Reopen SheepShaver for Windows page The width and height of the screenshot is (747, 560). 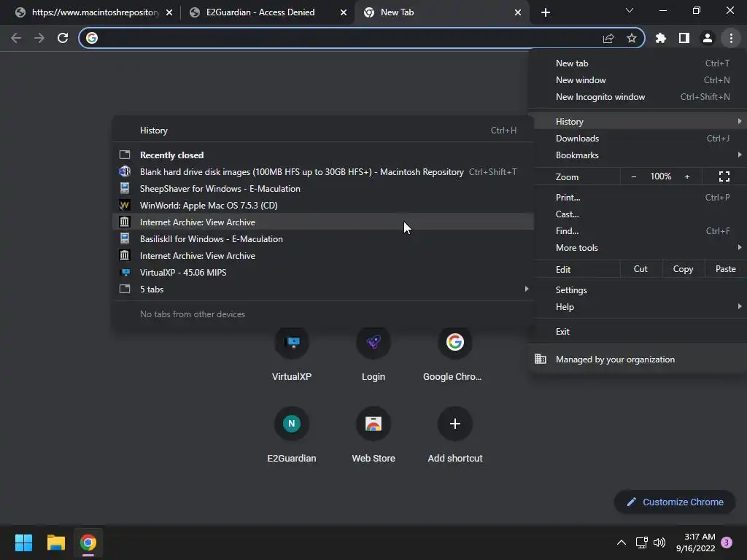tap(323, 189)
